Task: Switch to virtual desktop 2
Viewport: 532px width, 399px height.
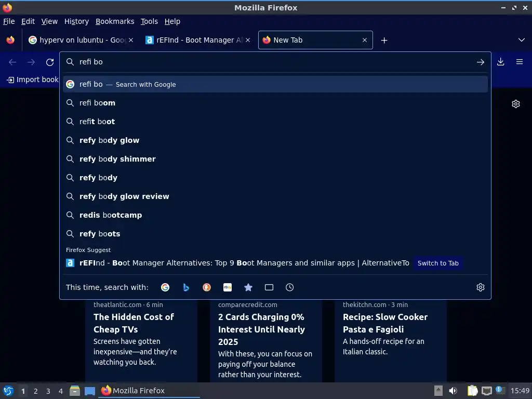Action: click(36, 391)
